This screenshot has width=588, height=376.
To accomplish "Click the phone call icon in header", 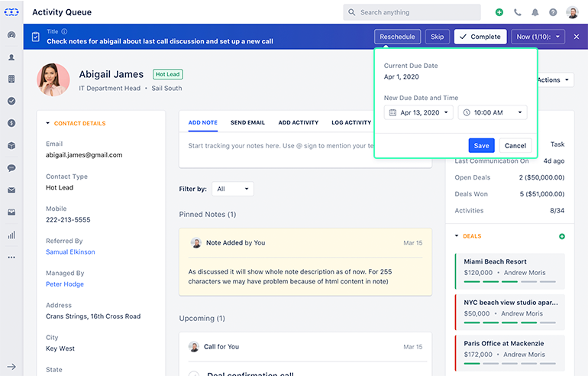I will pyautogui.click(x=518, y=12).
